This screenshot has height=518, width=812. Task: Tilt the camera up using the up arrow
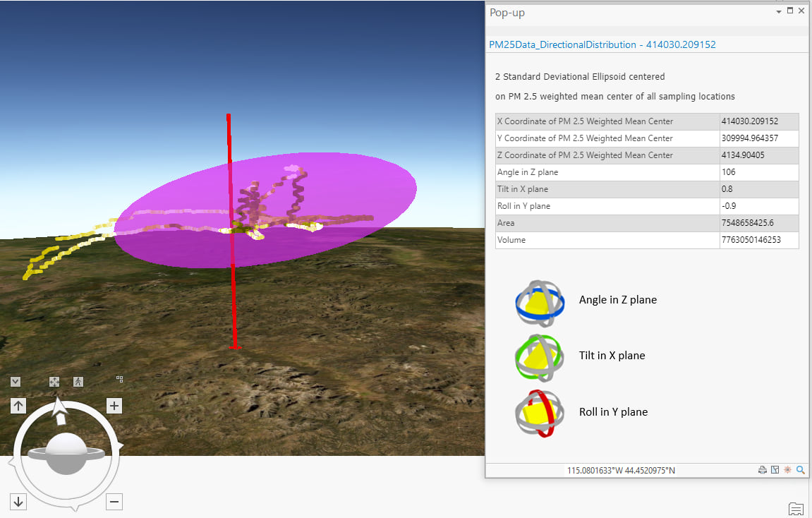[18, 406]
